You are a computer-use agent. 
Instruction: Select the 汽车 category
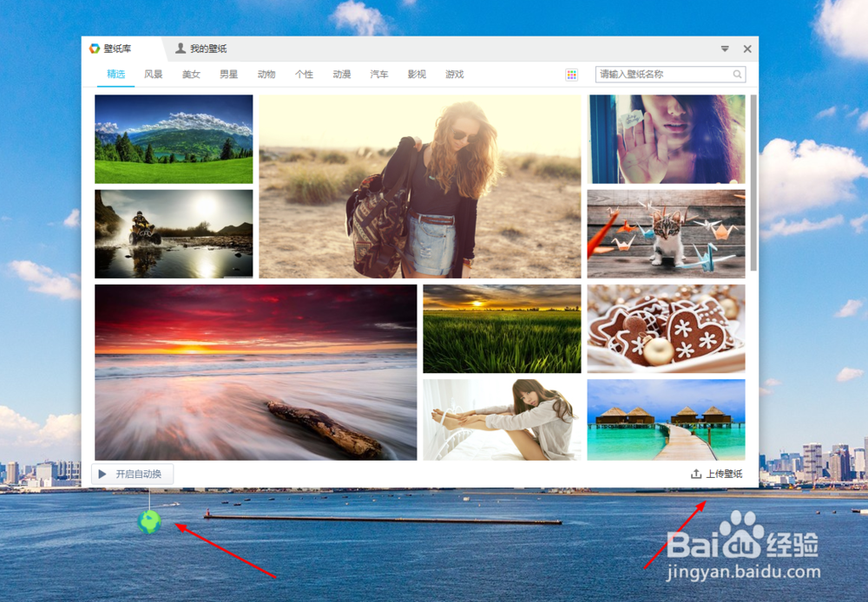(x=379, y=74)
